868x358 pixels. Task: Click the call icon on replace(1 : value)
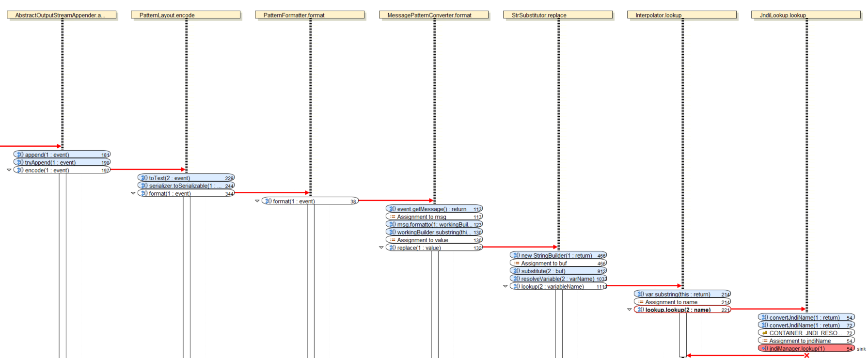pyautogui.click(x=393, y=248)
